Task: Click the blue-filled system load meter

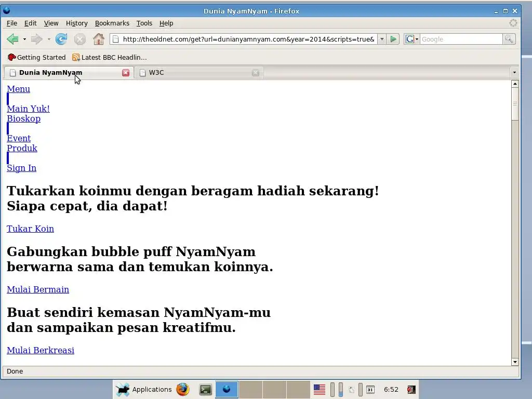Action: (341, 390)
